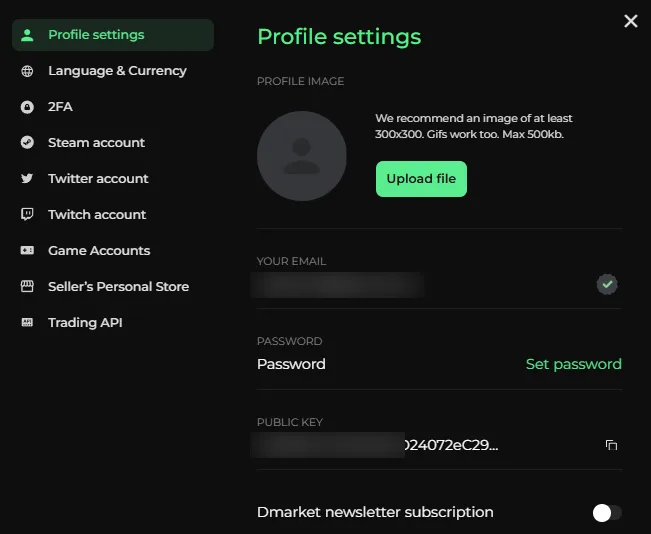
Task: Click the API icon beside Trading API
Action: (x=27, y=323)
